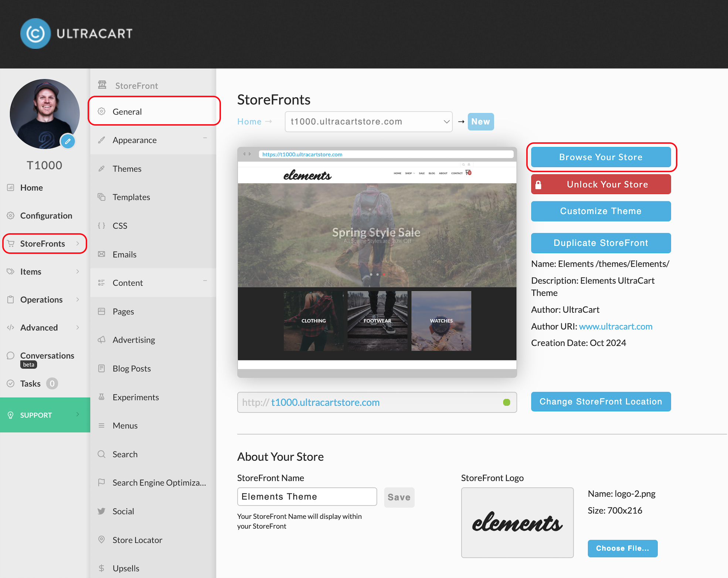Image resolution: width=728 pixels, height=578 pixels.
Task: Click the t1000.ultracartstore.com URL link field
Action: click(377, 402)
